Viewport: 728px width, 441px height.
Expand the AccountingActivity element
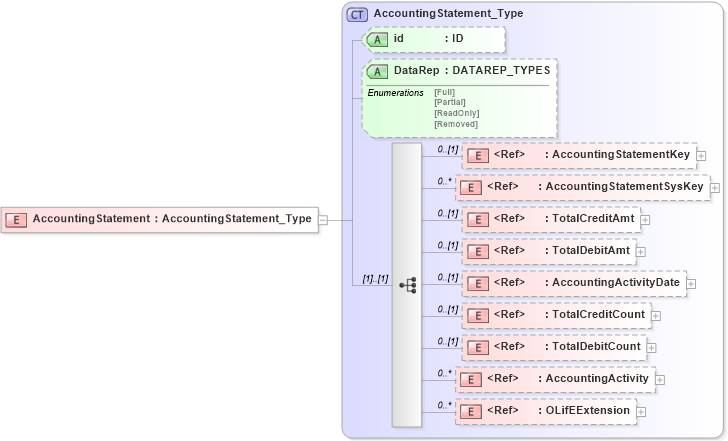click(x=660, y=380)
